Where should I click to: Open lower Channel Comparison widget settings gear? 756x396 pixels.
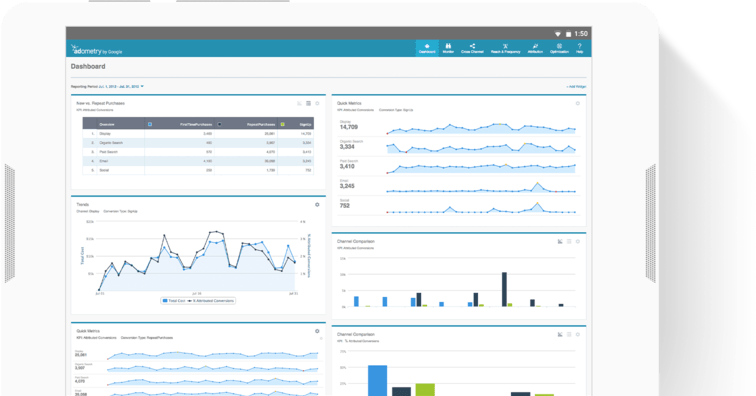(x=578, y=334)
